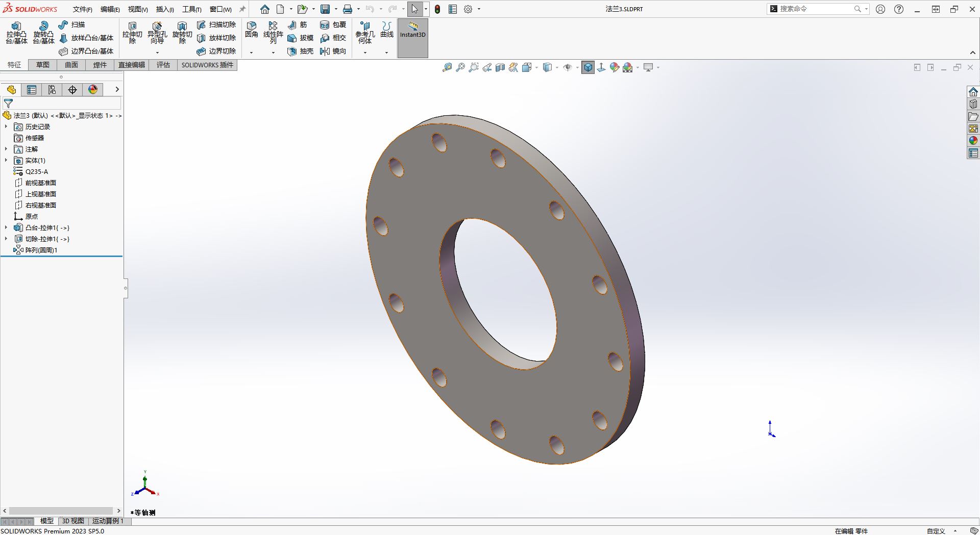Open the 插入(I) menu
Viewport: 980px width, 535px height.
pyautogui.click(x=165, y=9)
